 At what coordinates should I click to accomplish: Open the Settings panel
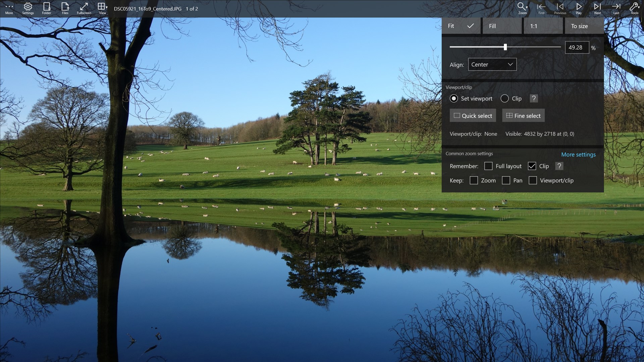[28, 8]
